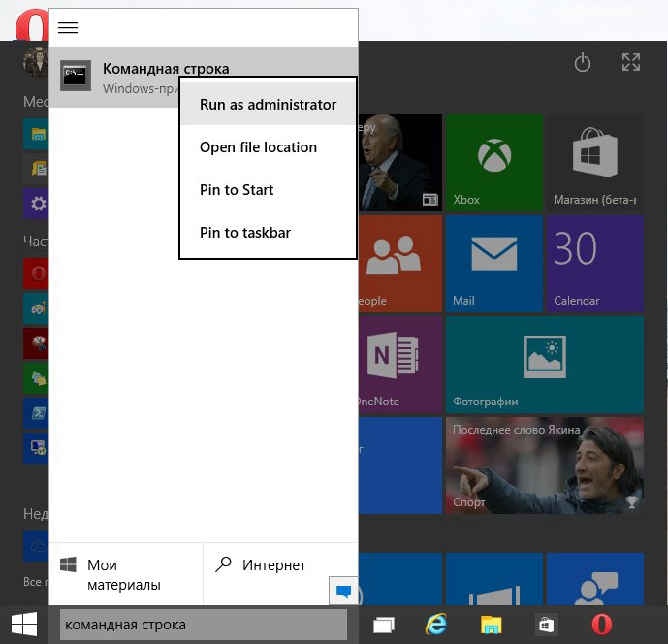
Task: Open the Фотографии photos tile
Action: click(x=544, y=363)
